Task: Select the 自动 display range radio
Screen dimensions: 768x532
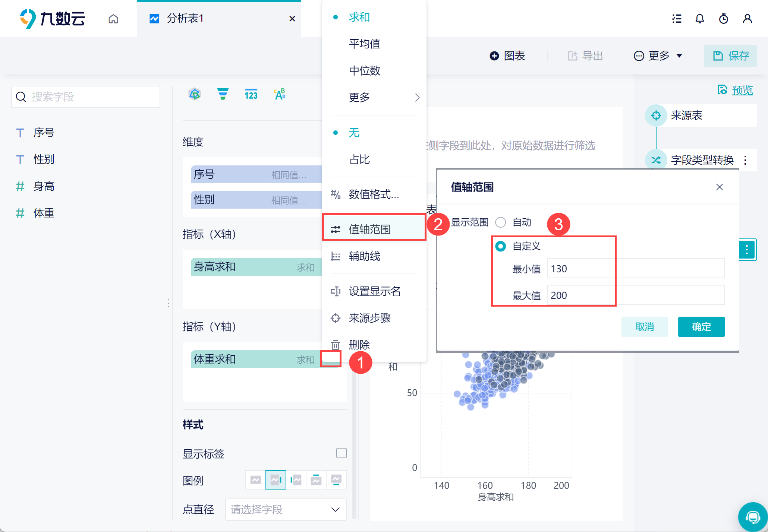Action: (x=501, y=222)
